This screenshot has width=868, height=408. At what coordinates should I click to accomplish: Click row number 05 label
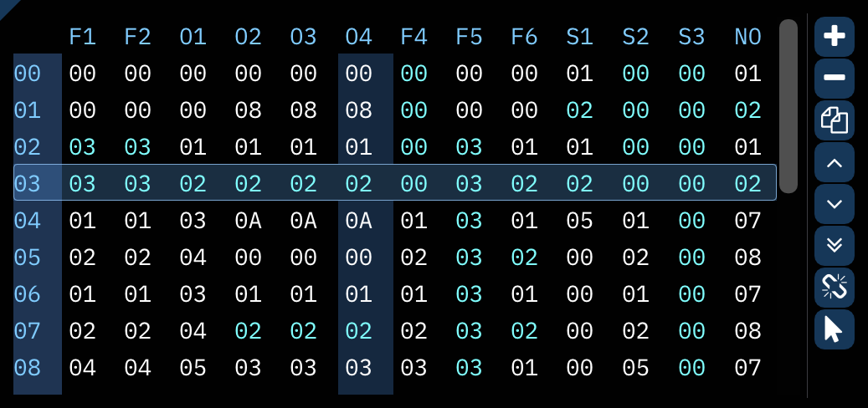tap(28, 258)
